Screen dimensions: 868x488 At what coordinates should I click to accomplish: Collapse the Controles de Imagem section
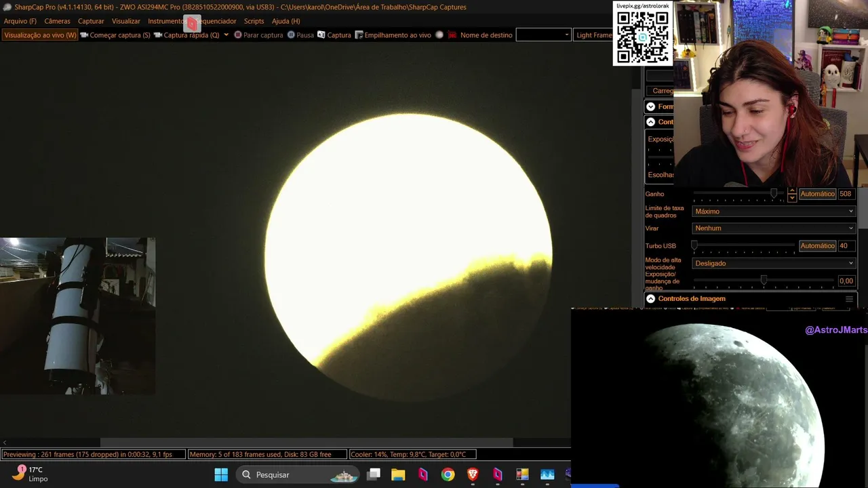coord(650,299)
